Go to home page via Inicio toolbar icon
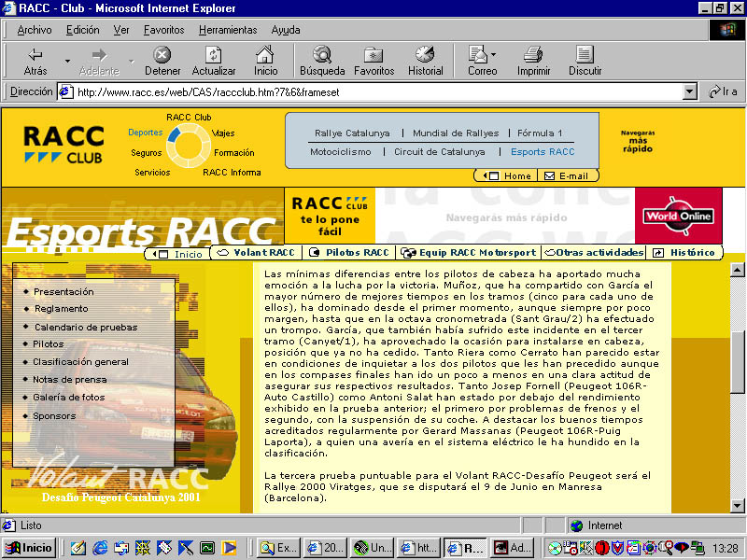This screenshot has width=747, height=560. pyautogui.click(x=265, y=61)
